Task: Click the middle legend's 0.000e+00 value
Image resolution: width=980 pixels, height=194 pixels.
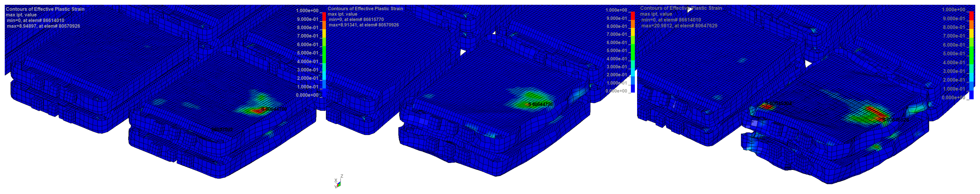Action: pyautogui.click(x=616, y=91)
